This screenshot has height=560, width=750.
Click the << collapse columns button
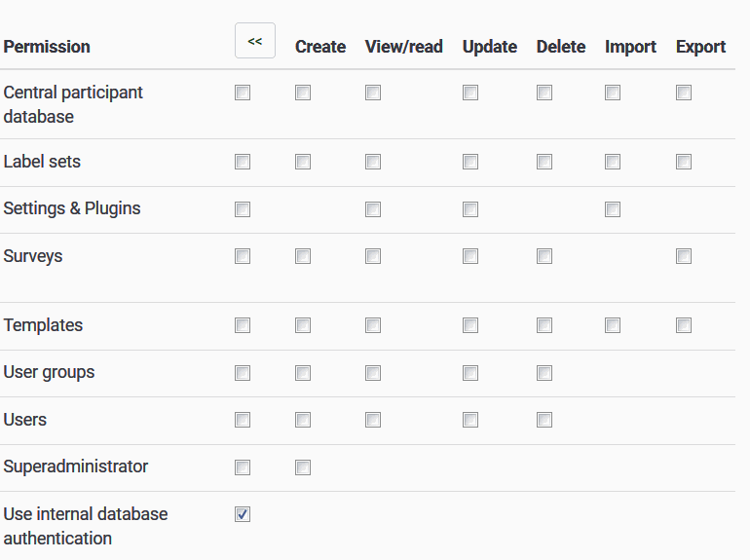tap(255, 41)
